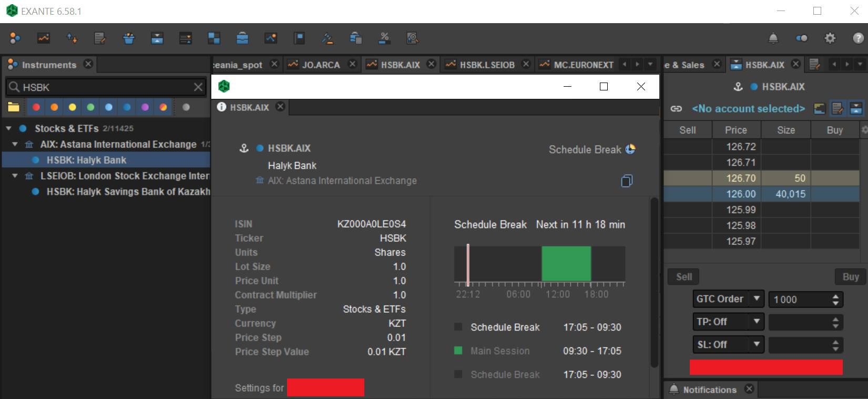Select HSBK: Halyk Bank tree row
Image resolution: width=868 pixels, height=399 pixels.
[106, 160]
